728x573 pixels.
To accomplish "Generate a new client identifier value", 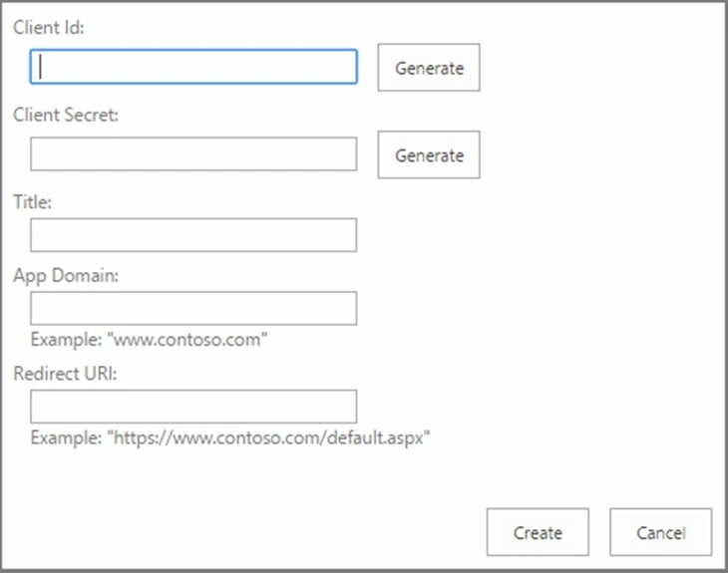I will point(429,68).
